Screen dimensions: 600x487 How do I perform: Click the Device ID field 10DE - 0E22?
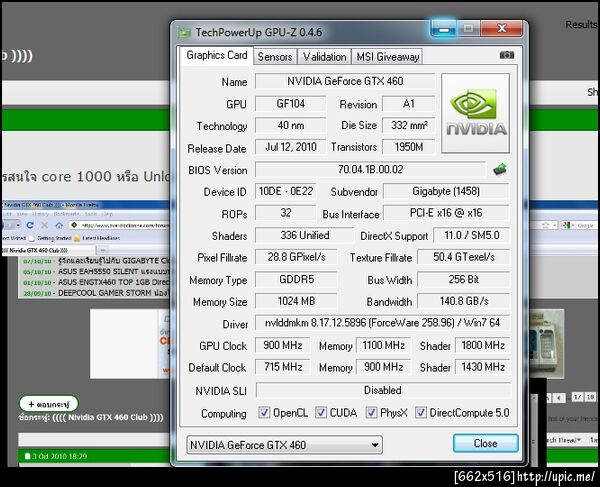point(285,191)
